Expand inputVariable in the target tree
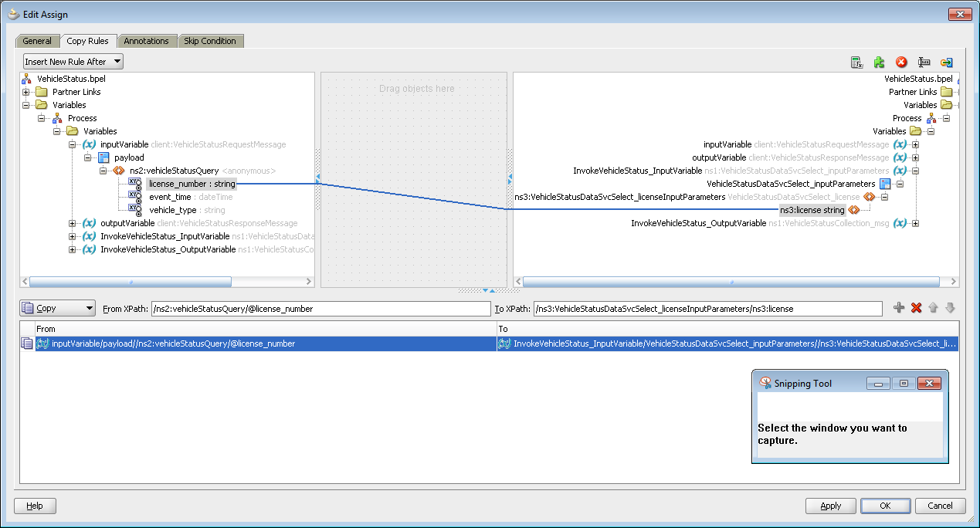This screenshot has width=980, height=528. 916,144
